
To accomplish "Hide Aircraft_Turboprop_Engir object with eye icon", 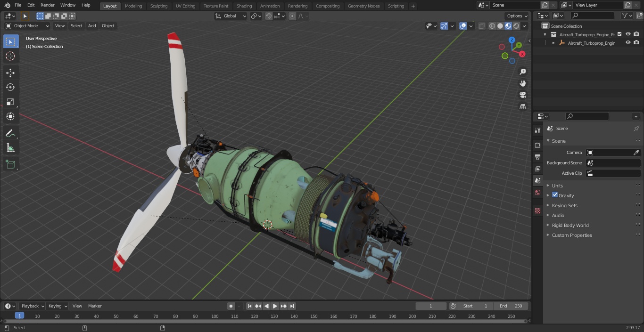I will click(628, 42).
